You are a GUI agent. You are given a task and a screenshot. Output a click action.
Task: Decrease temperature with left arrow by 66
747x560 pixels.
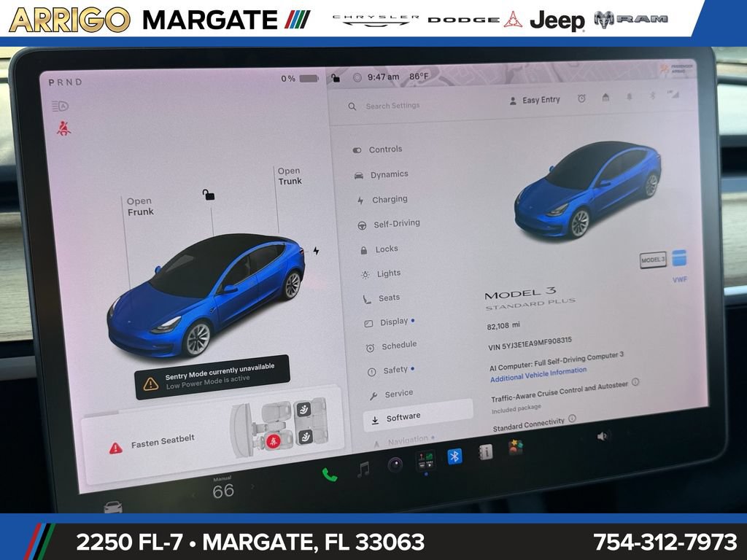[194, 495]
